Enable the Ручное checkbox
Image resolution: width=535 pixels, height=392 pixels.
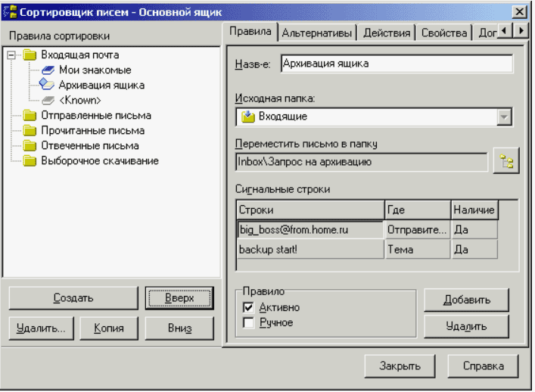(x=248, y=322)
